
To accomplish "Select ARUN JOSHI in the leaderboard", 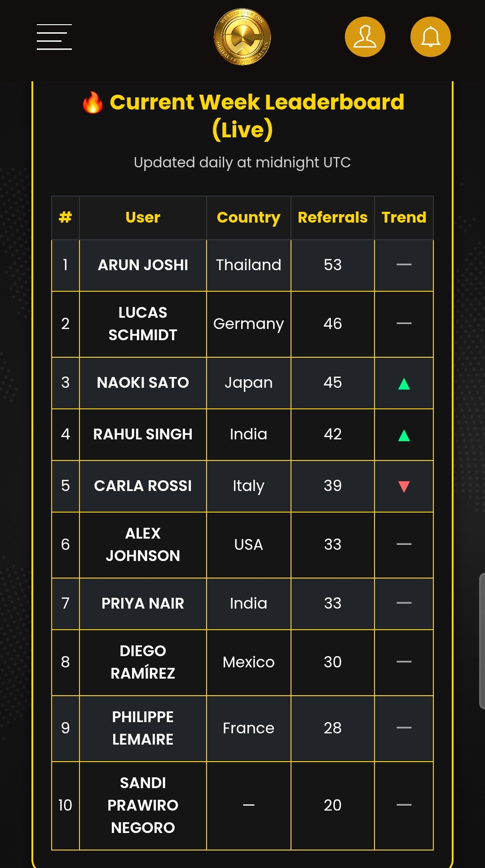I will click(x=143, y=265).
